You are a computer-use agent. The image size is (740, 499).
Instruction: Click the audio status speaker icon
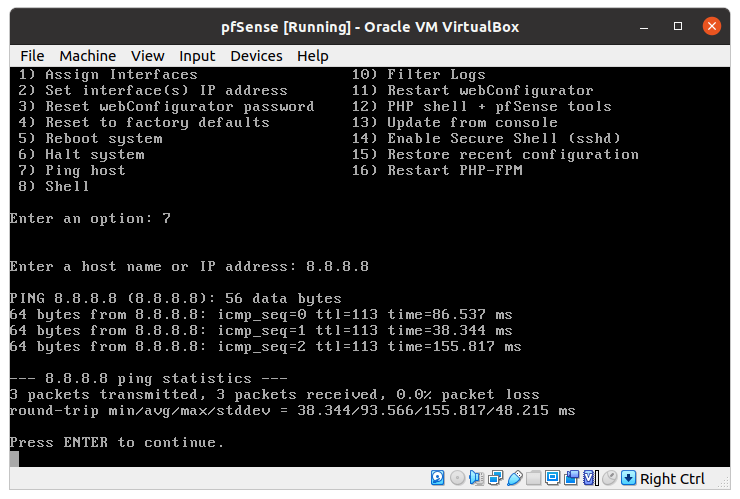tap(476, 478)
